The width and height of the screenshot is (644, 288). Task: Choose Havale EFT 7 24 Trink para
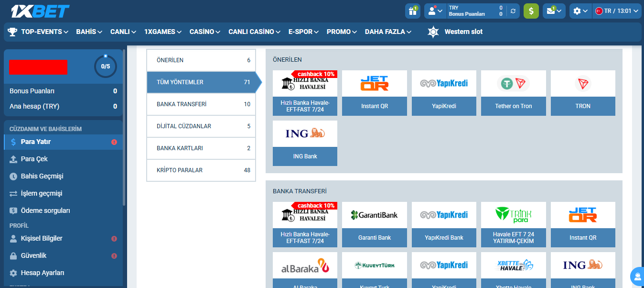514,224
